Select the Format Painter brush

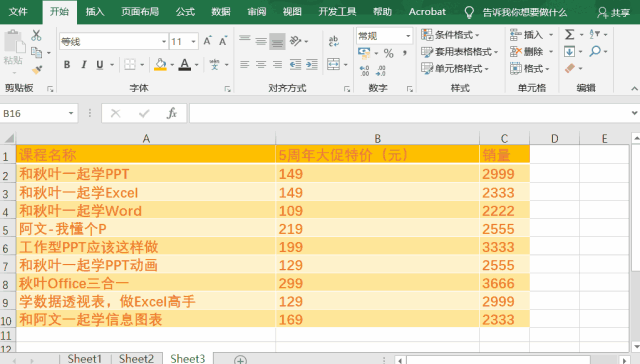coord(37,70)
